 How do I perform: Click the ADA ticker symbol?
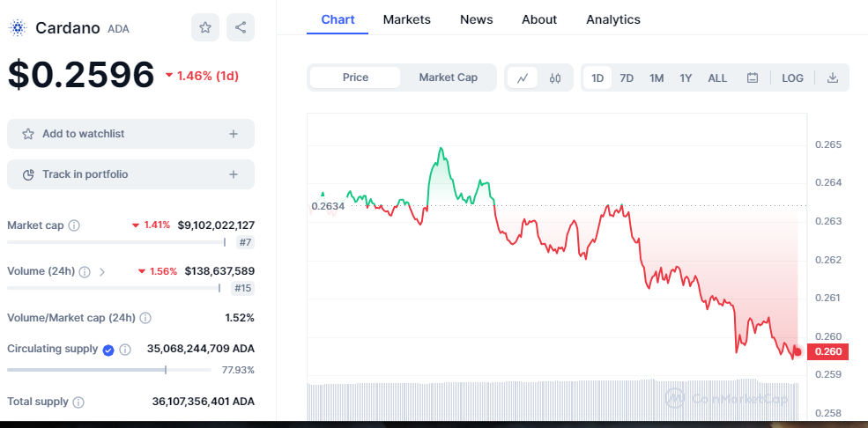tap(118, 29)
